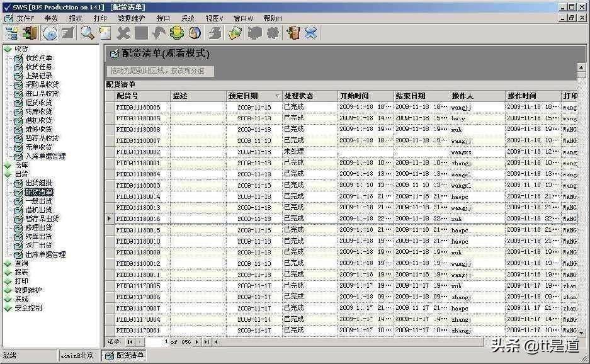Viewport: 590px width, 364px height.
Task: Open the 报表 menu in menu bar
Action: 76,18
